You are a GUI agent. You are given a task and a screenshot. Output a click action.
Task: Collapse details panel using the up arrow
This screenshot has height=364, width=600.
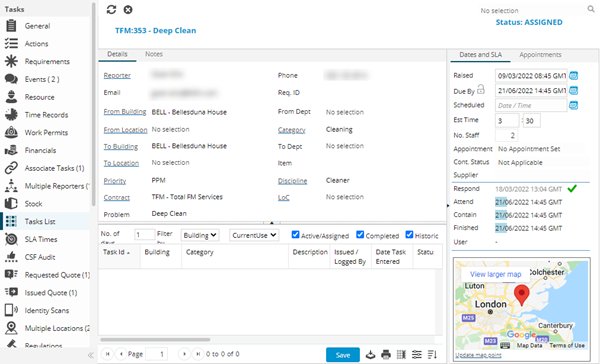(272, 222)
